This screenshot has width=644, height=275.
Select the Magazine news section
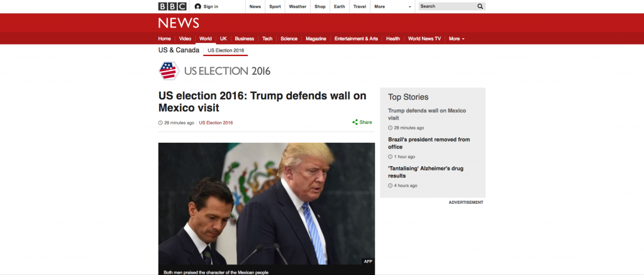(316, 38)
